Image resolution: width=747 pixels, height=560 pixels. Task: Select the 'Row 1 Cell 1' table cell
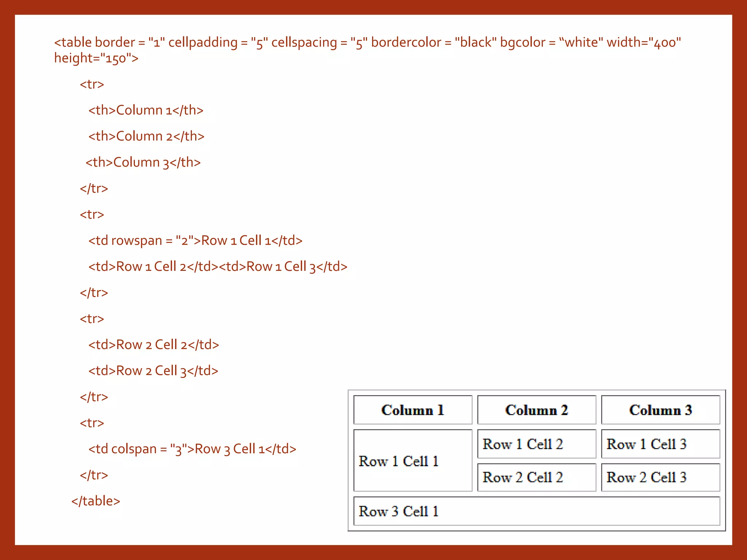pyautogui.click(x=413, y=460)
